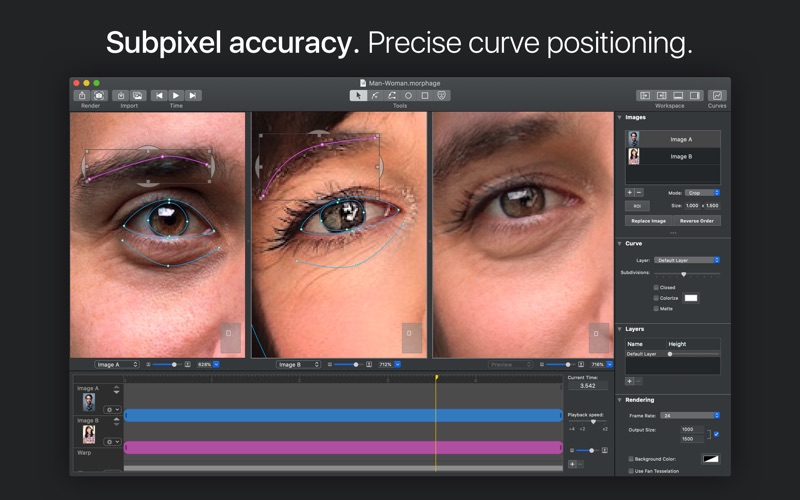Open the Curves panel icon

point(717,96)
